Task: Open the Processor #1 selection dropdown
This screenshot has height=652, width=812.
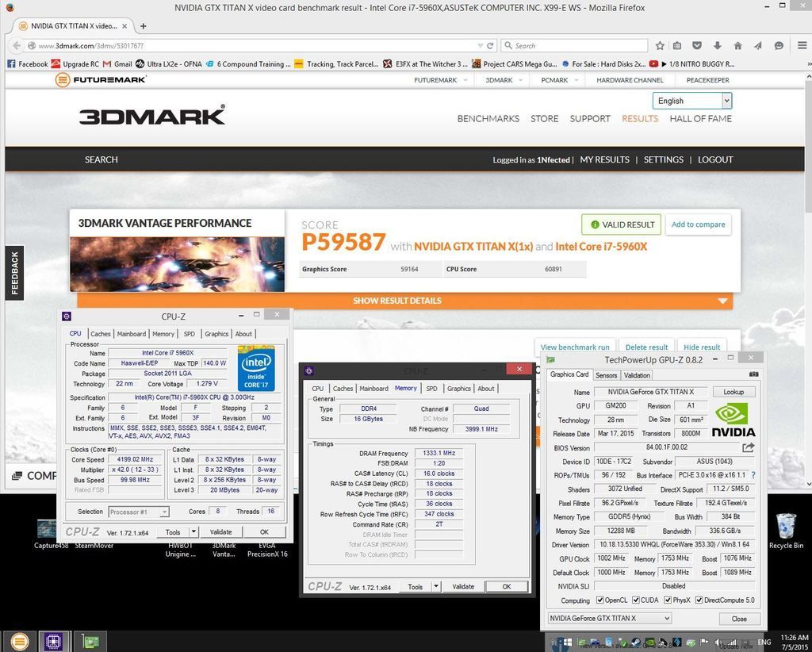Action: coord(138,512)
